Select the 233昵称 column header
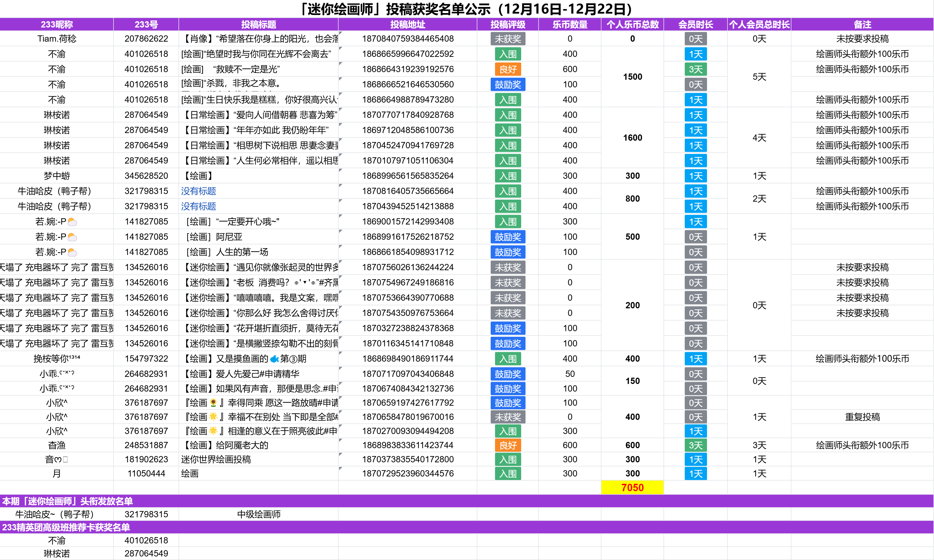934x560 pixels. pyautogui.click(x=57, y=24)
